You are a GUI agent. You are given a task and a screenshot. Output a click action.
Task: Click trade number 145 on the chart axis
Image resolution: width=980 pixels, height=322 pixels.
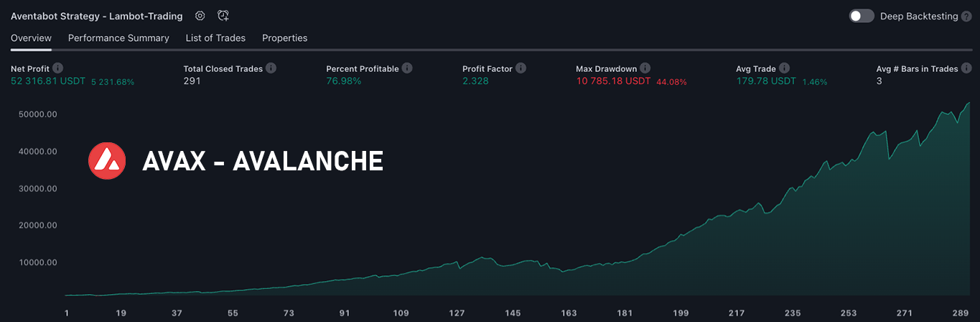coord(513,313)
